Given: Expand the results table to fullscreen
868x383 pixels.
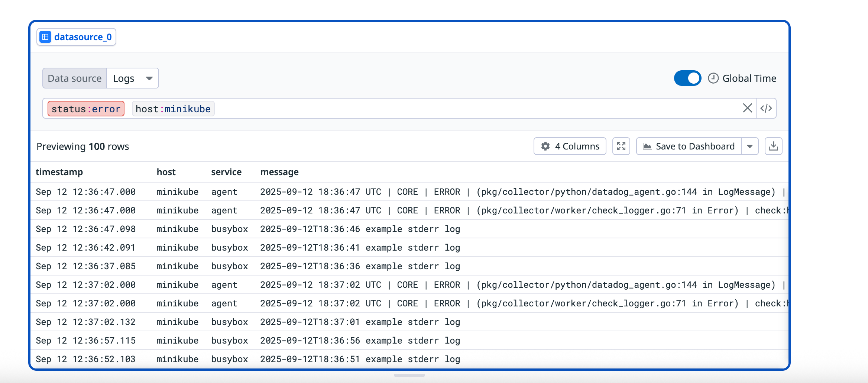Looking at the screenshot, I should click(621, 146).
